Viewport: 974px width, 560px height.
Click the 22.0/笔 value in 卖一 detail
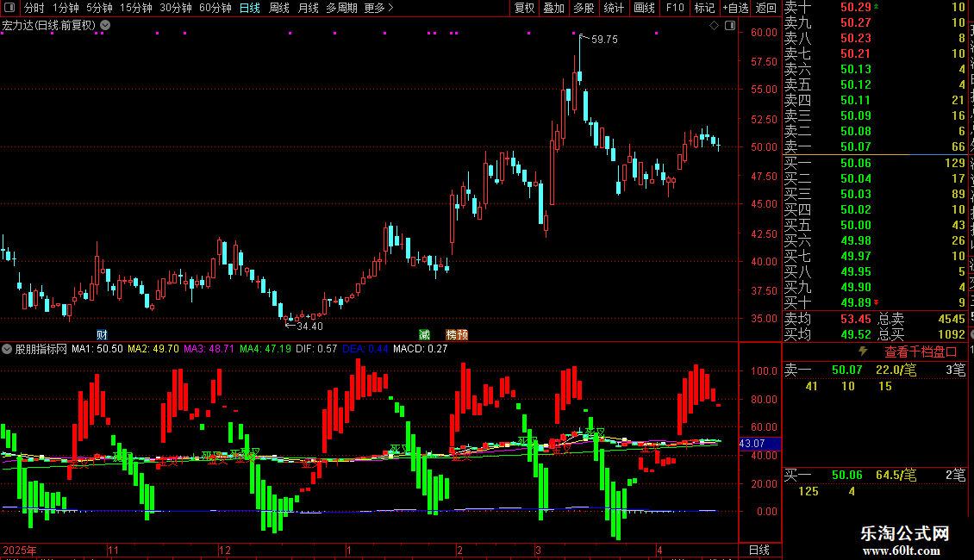tap(896, 370)
